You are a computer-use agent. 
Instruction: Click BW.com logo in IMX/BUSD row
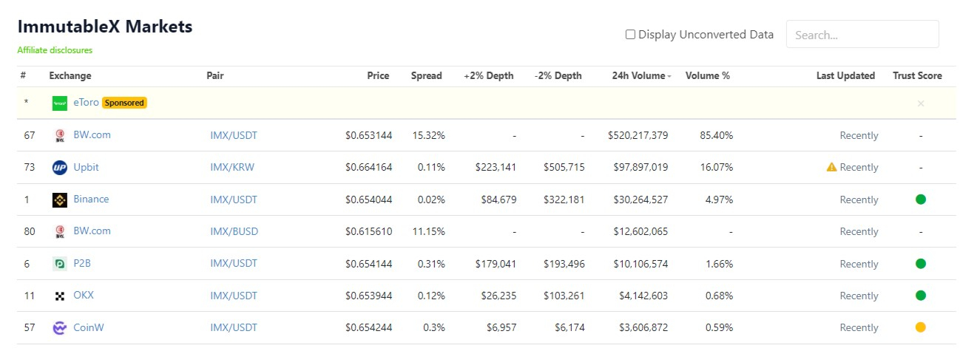pos(60,231)
